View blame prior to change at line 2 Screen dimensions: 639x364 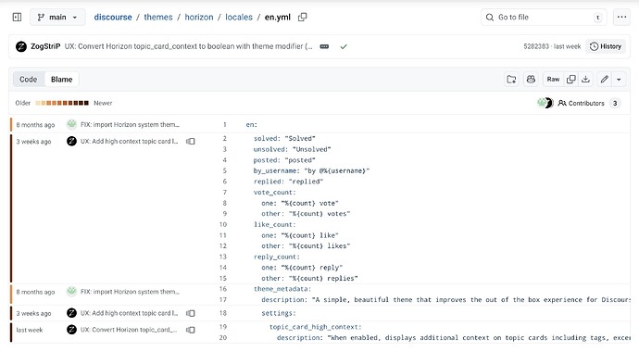click(191, 142)
